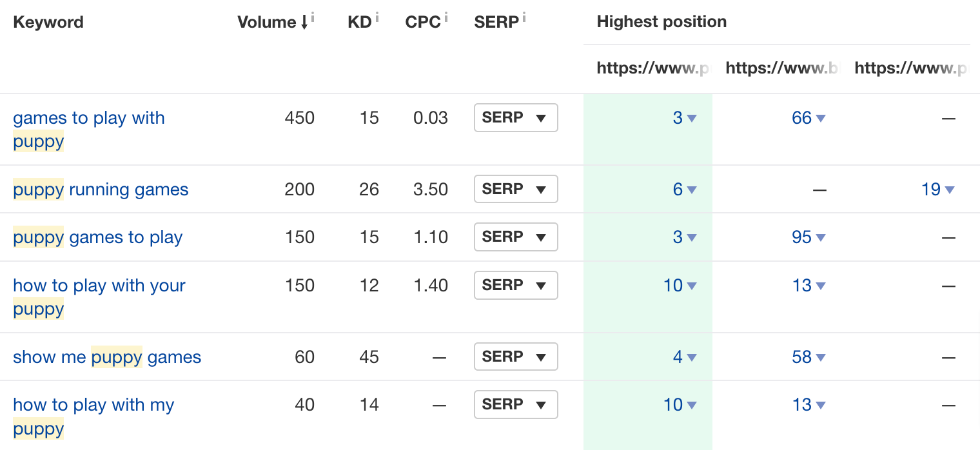Click the first website URL column header

[652, 68]
